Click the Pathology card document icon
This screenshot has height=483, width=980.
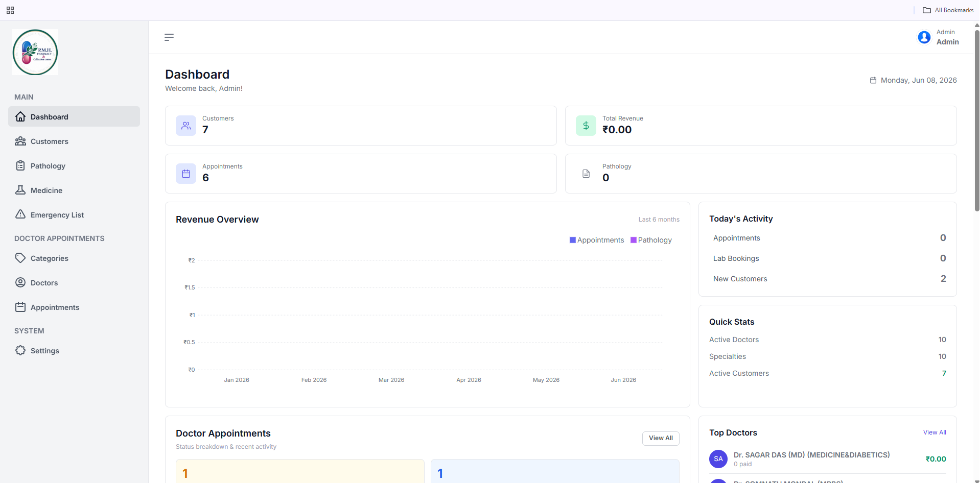pos(586,174)
